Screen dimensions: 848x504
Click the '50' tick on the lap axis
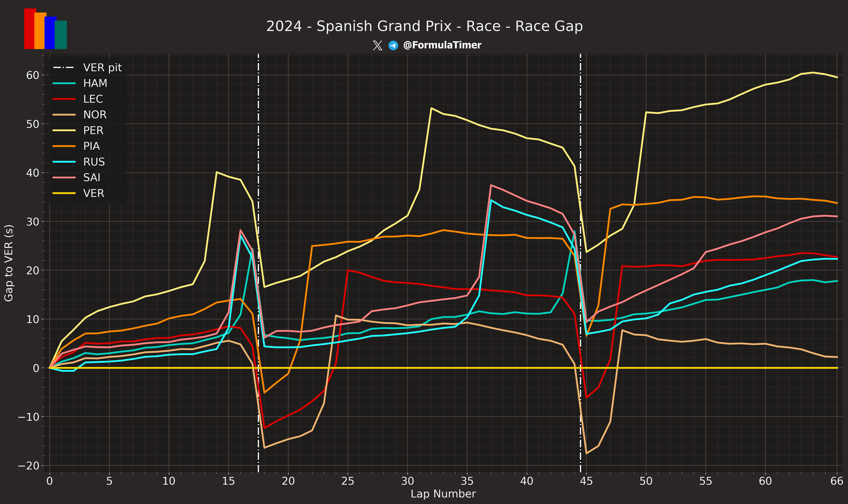click(x=646, y=481)
